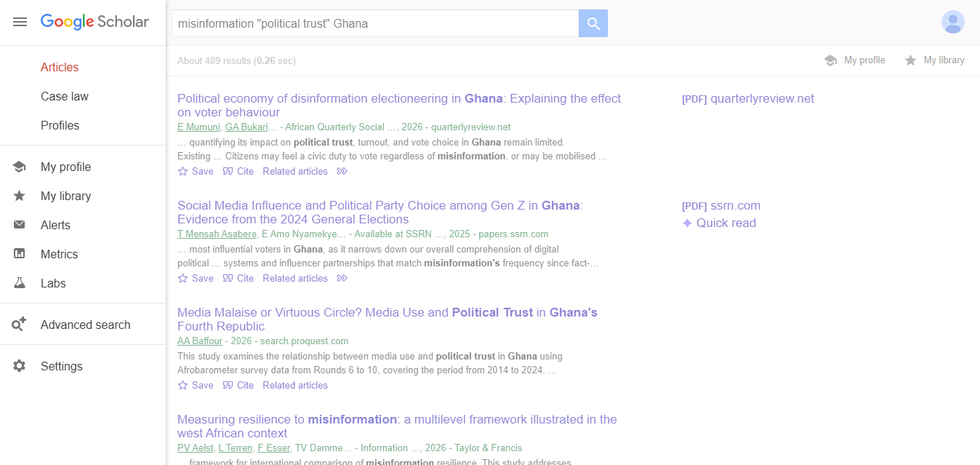Click My library text link at top right
980x465 pixels.
944,60
